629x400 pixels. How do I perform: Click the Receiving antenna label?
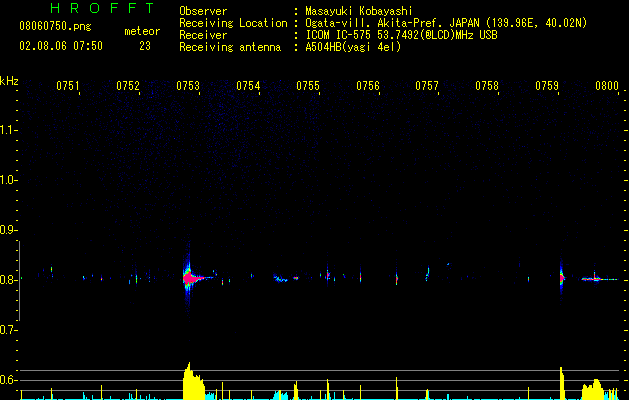pos(230,47)
